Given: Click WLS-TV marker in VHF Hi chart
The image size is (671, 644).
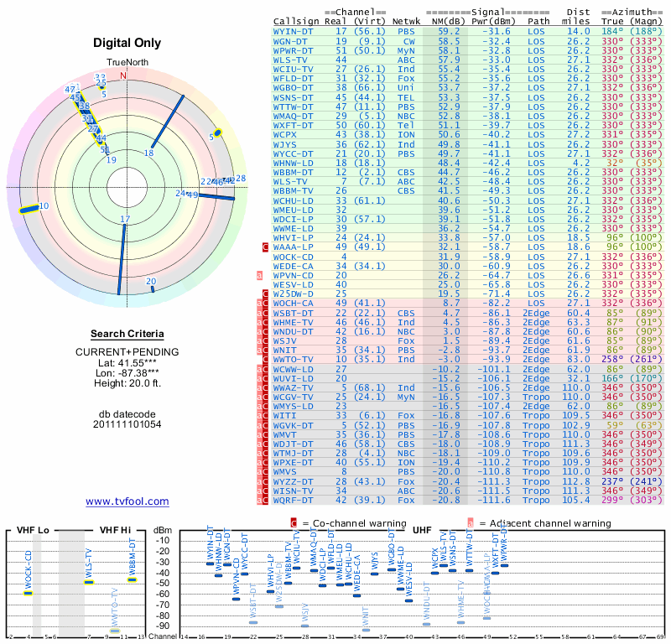Looking at the screenshot, I should (x=89, y=582).
